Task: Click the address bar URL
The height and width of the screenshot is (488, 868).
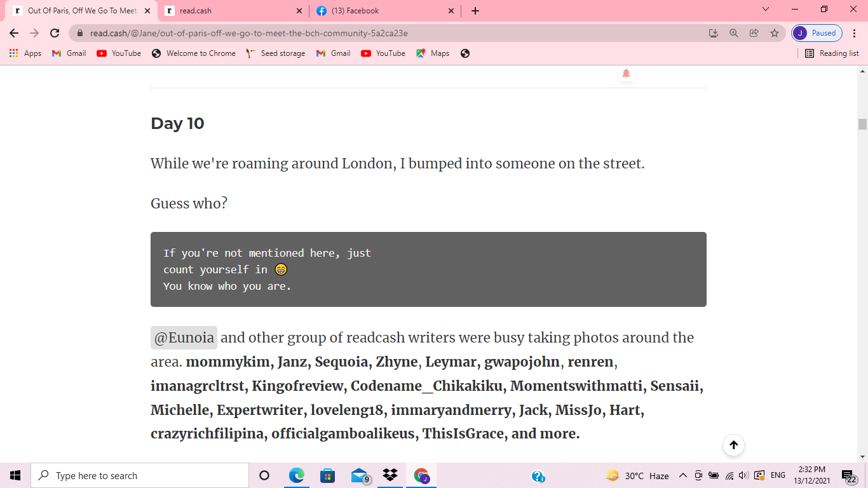Action: coord(249,33)
